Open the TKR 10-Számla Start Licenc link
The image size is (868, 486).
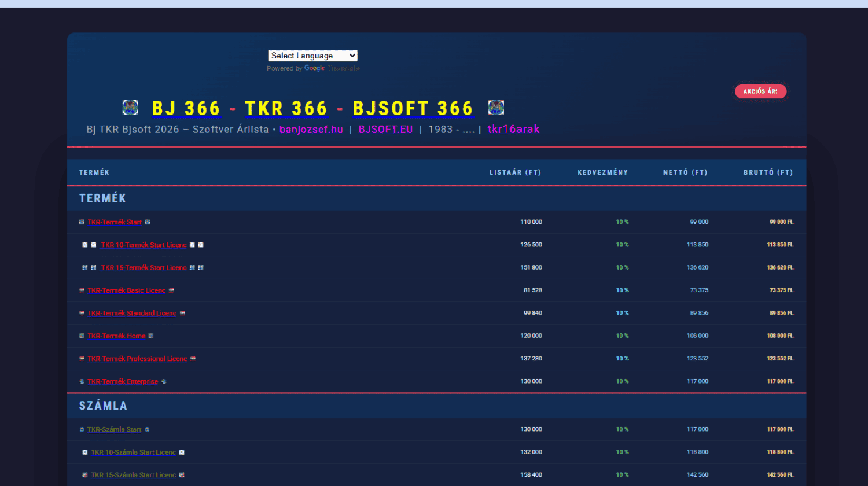[x=134, y=452]
